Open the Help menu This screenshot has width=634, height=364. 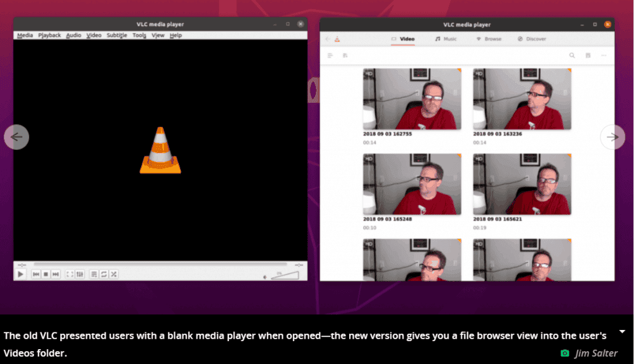tap(175, 35)
